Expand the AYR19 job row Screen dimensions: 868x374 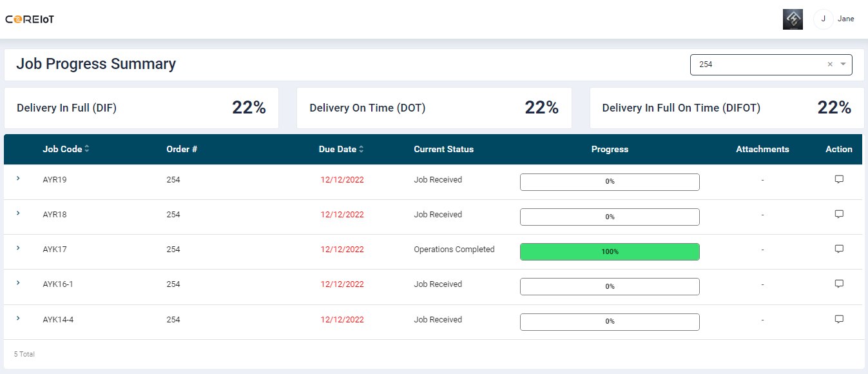(18, 179)
